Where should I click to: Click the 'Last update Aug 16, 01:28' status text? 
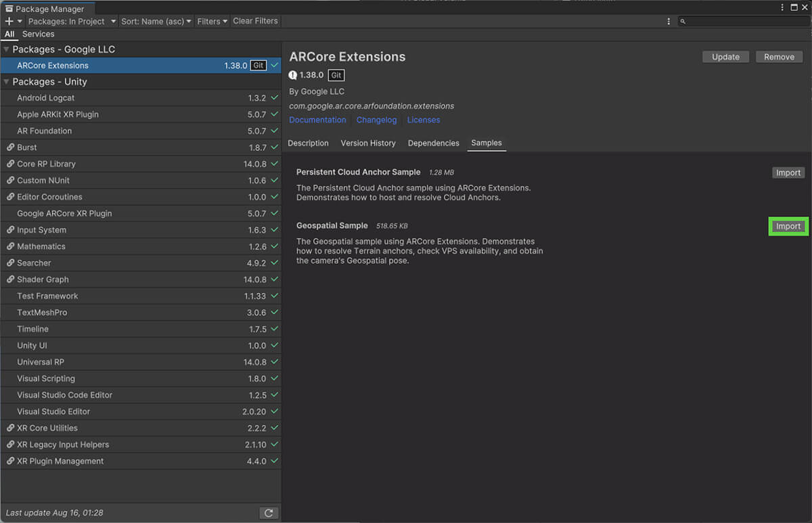coord(54,513)
